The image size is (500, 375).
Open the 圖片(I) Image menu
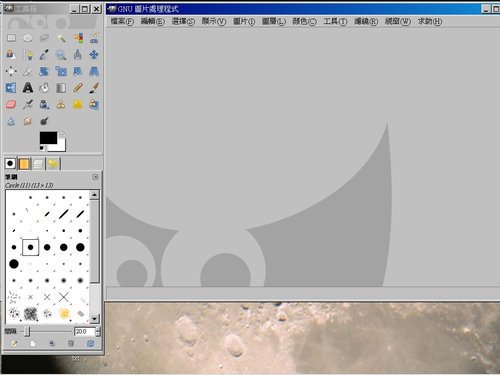(244, 22)
